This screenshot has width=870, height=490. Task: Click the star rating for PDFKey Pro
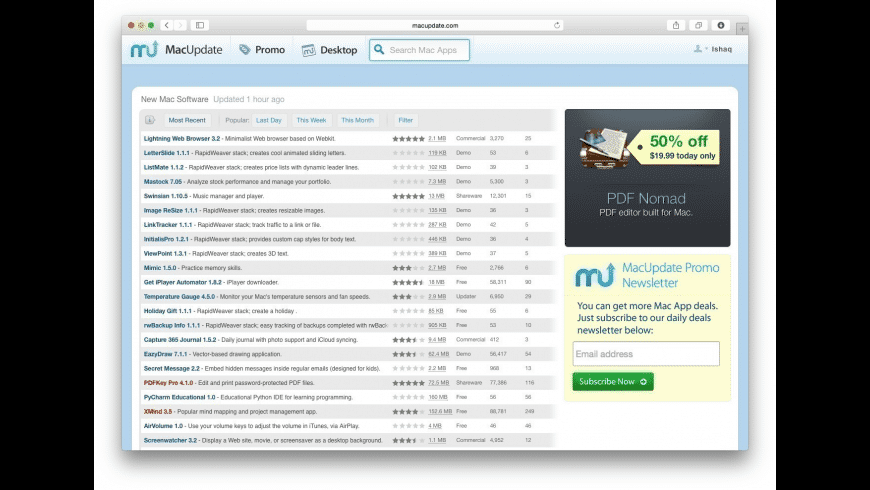[408, 383]
